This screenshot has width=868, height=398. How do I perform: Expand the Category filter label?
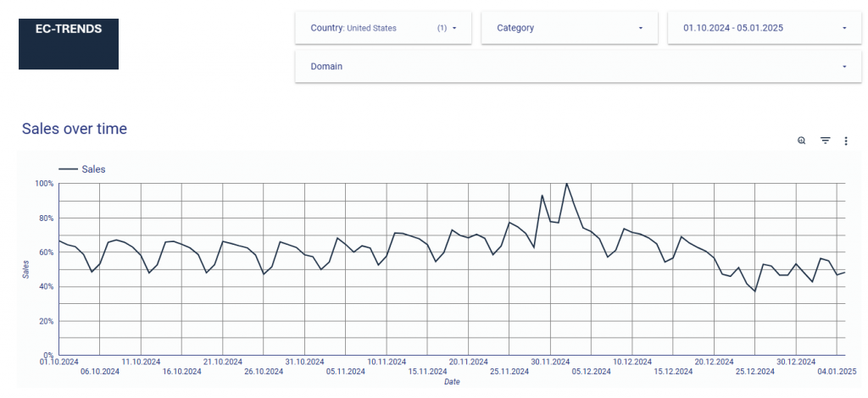tap(515, 28)
